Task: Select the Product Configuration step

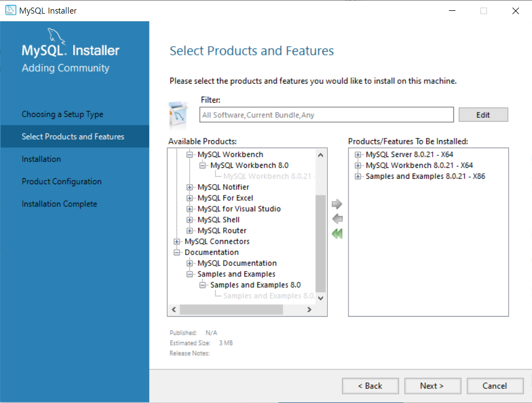Action: point(61,181)
